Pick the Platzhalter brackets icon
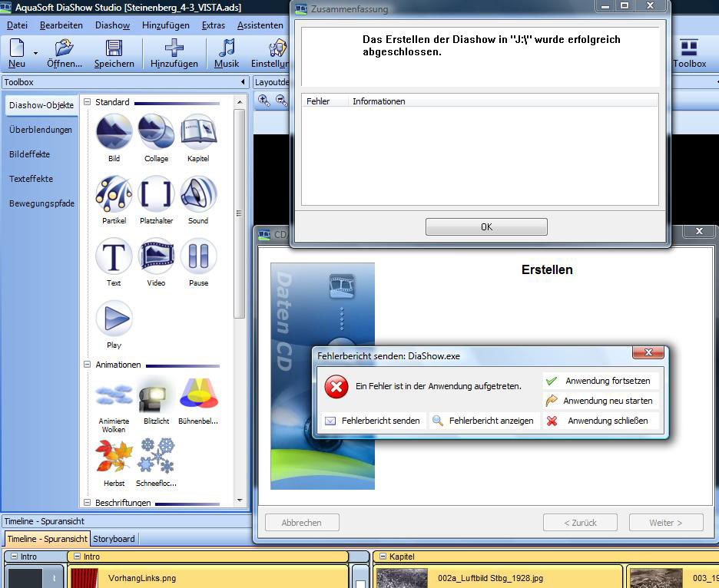The width and height of the screenshot is (719, 588). (x=156, y=194)
